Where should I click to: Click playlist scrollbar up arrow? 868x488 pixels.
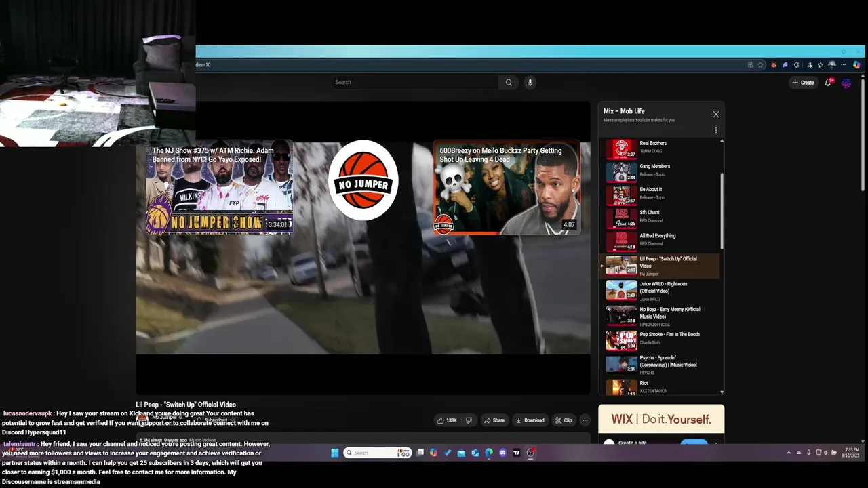point(722,141)
